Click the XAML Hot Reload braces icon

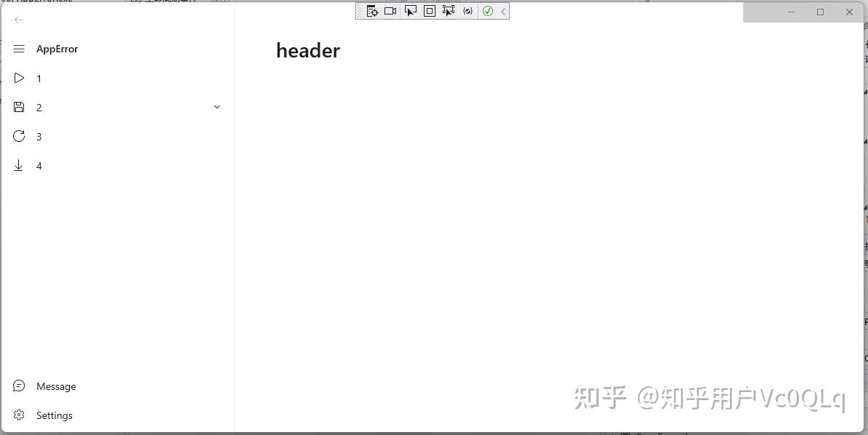(x=467, y=11)
